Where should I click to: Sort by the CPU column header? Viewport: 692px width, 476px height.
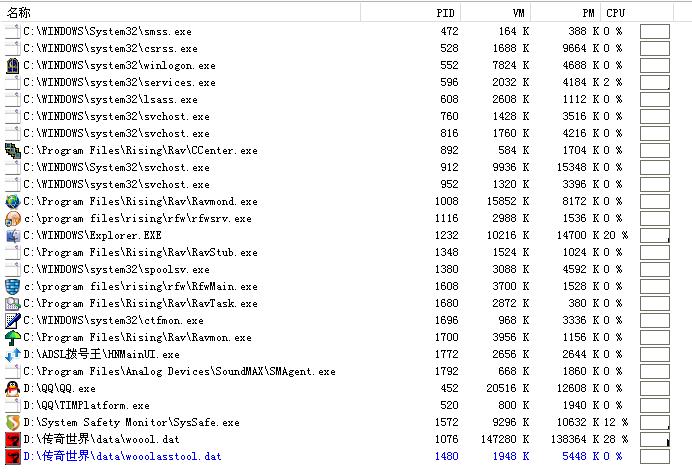pyautogui.click(x=637, y=13)
